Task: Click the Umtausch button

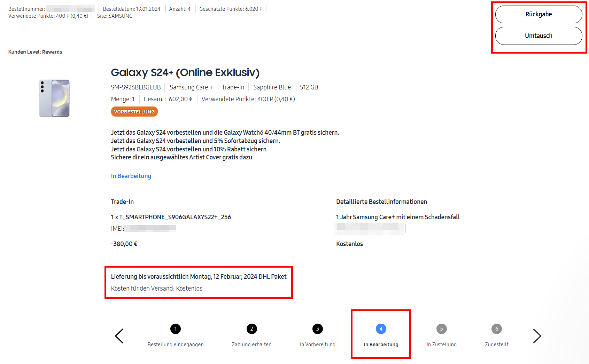Action: pos(538,36)
